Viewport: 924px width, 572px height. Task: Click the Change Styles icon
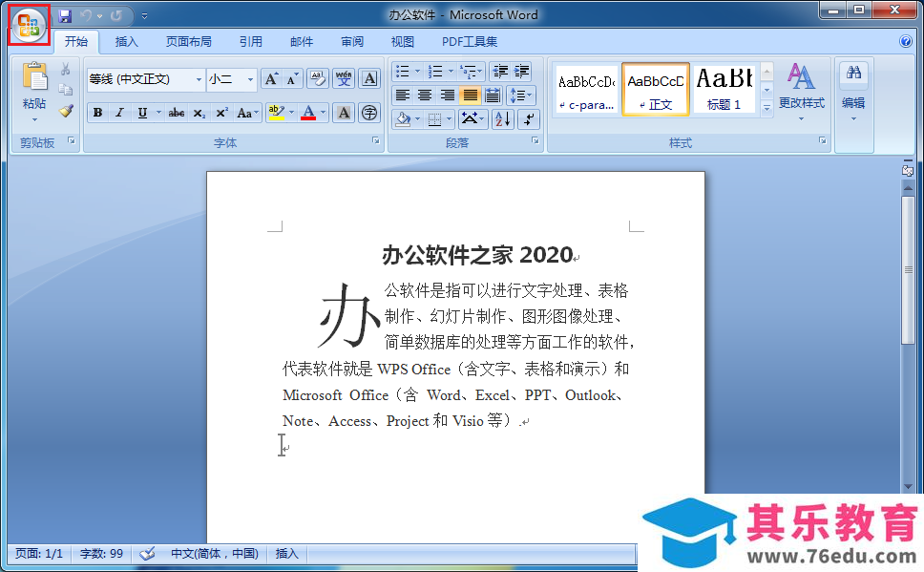pos(801,76)
